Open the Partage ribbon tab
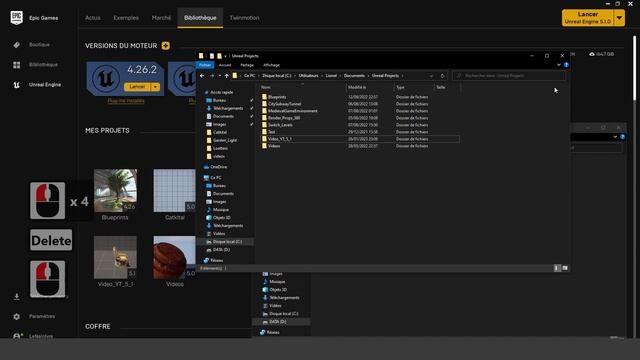The width and height of the screenshot is (640, 360). point(247,65)
